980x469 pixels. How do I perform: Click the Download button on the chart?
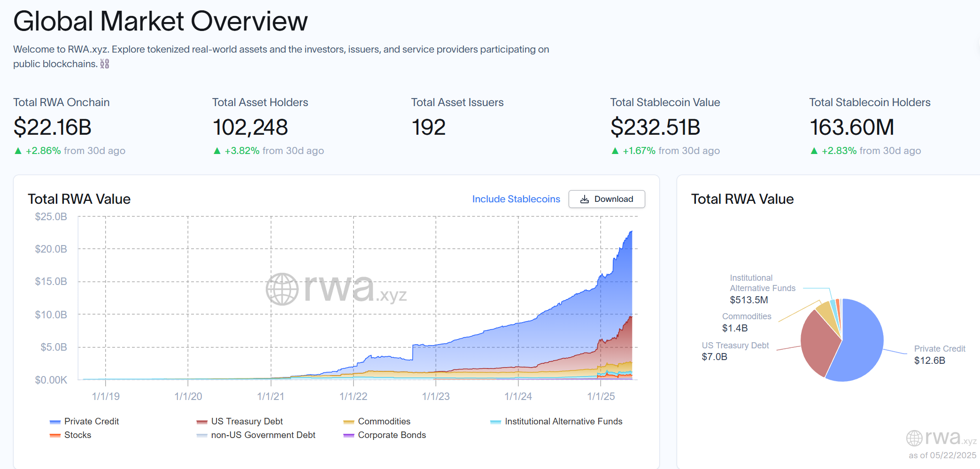607,199
